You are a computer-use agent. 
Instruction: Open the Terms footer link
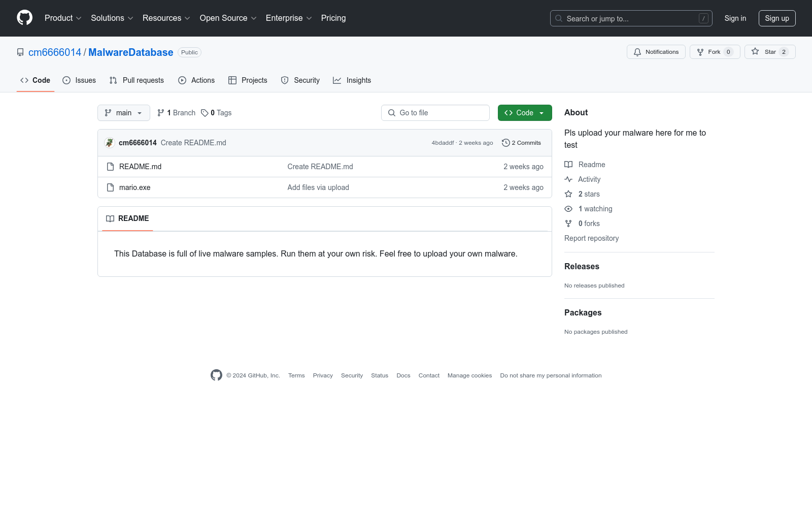296,375
